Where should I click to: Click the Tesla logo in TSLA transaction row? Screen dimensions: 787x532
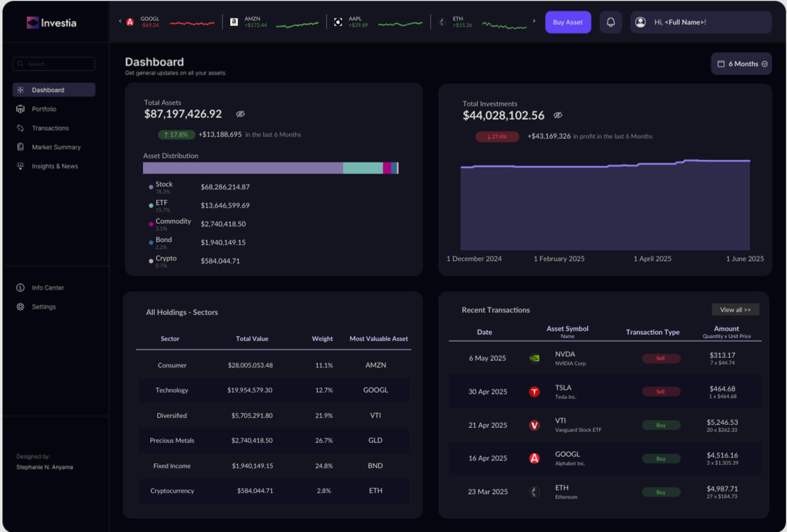click(x=534, y=391)
